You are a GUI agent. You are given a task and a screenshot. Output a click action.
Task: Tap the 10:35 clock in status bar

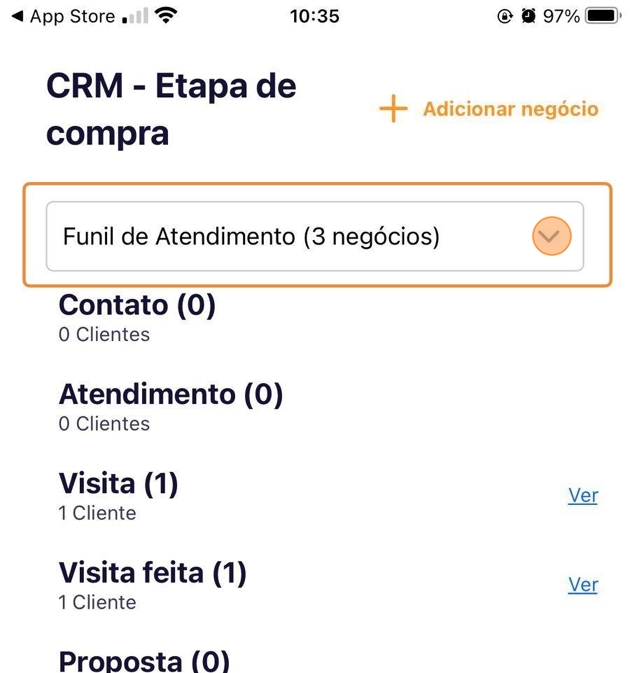(314, 17)
